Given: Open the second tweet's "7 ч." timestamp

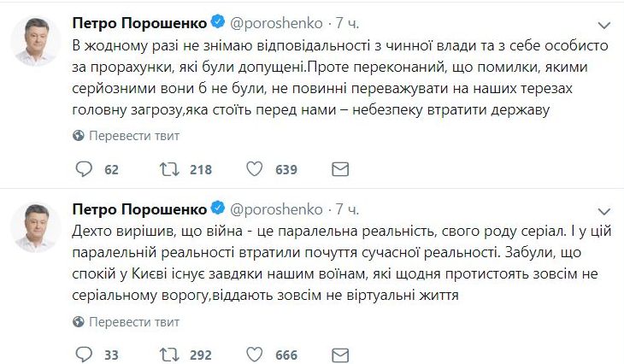Looking at the screenshot, I should point(347,208).
